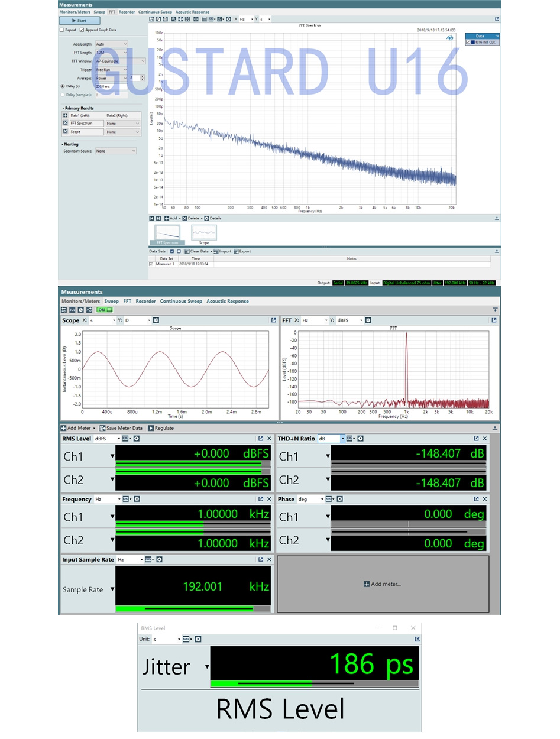560x739 pixels.
Task: Open the FFT Window AP-Equiripple dropdown
Action: 120,61
